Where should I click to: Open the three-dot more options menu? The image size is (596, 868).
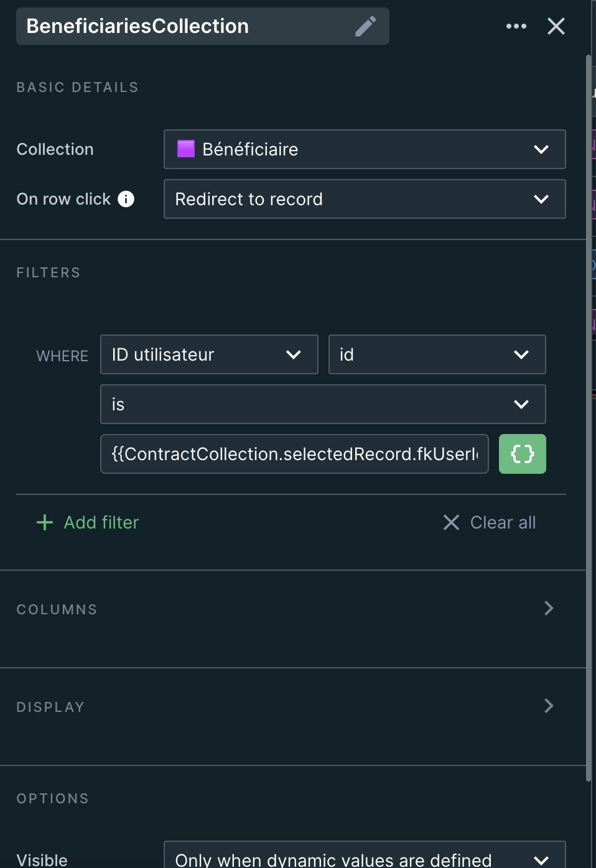pos(516,26)
